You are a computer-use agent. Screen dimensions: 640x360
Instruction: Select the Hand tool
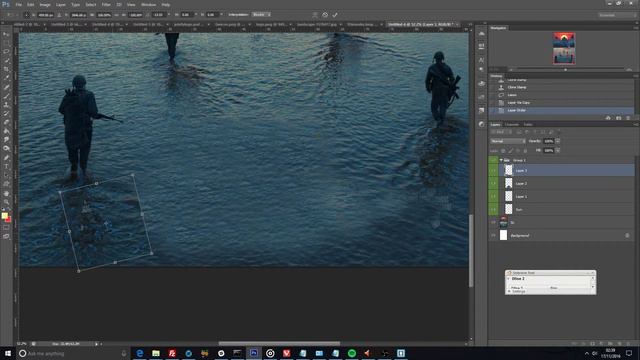[6, 193]
